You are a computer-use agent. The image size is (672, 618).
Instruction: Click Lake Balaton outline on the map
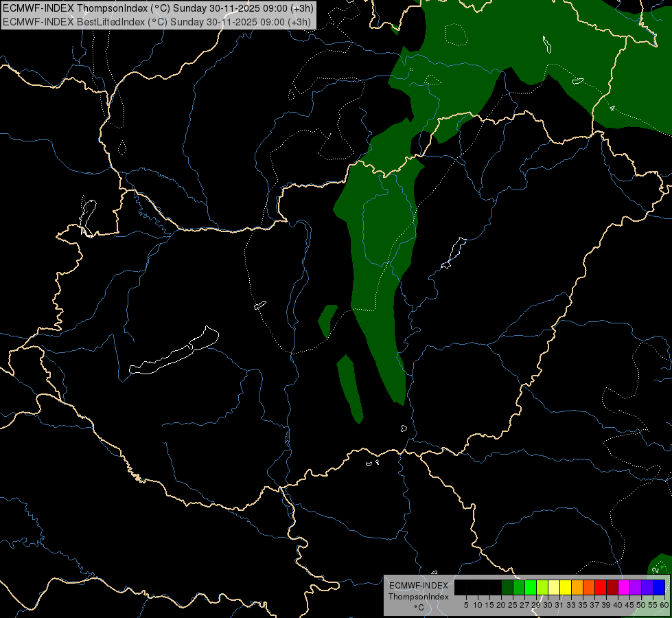click(x=174, y=350)
